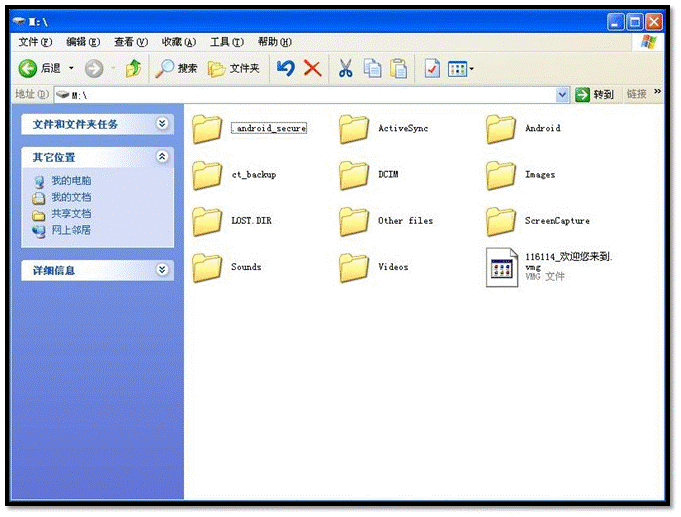Viewport: 681px width, 517px height.
Task: Click the Copy icon in toolbar
Action: 372,68
